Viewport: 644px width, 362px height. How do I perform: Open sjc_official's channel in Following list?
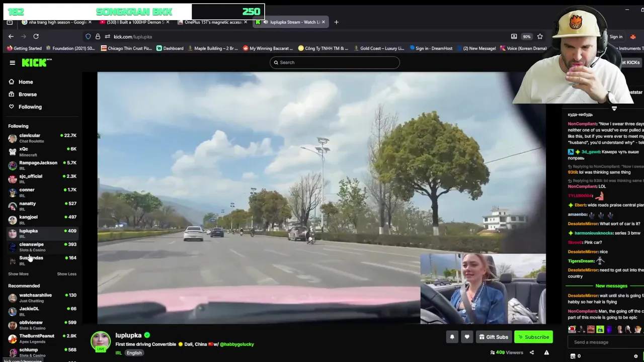pos(42,178)
